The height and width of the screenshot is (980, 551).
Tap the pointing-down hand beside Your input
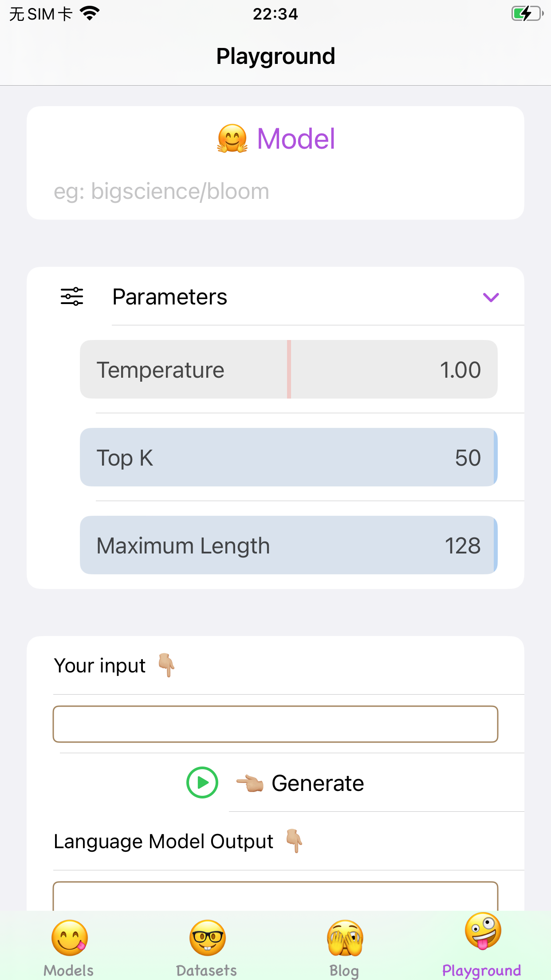coord(167,665)
